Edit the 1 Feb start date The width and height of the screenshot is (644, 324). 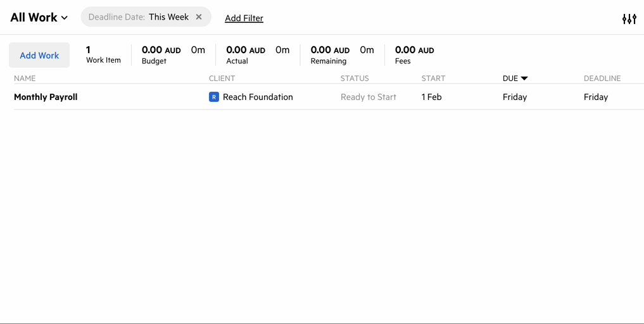click(432, 97)
